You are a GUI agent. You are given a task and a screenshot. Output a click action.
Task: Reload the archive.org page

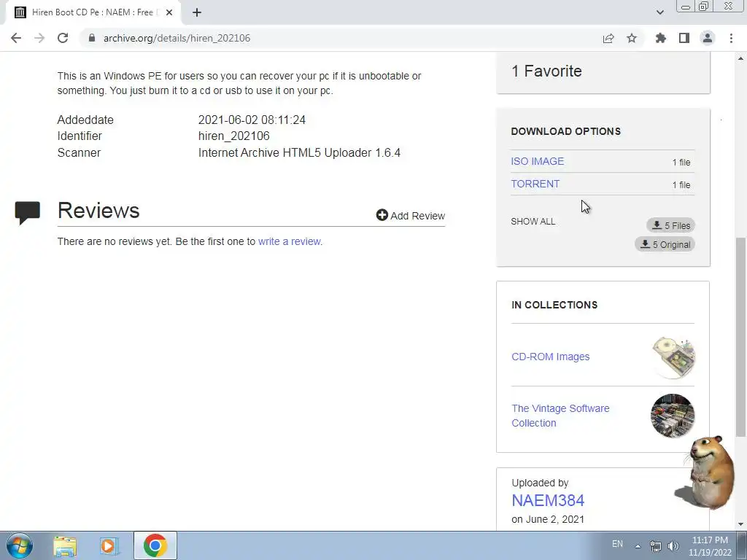[63, 38]
